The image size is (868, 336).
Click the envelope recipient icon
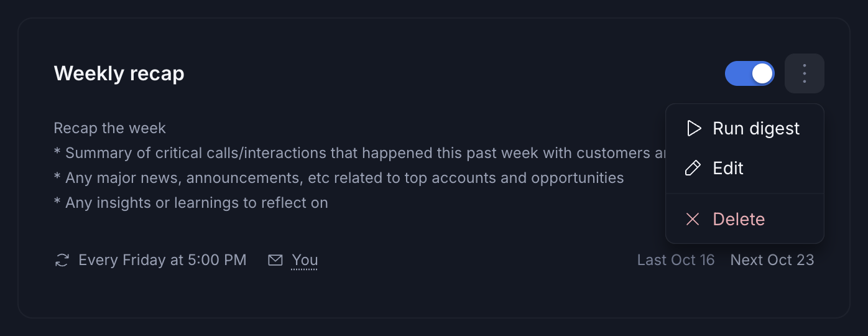(x=275, y=260)
